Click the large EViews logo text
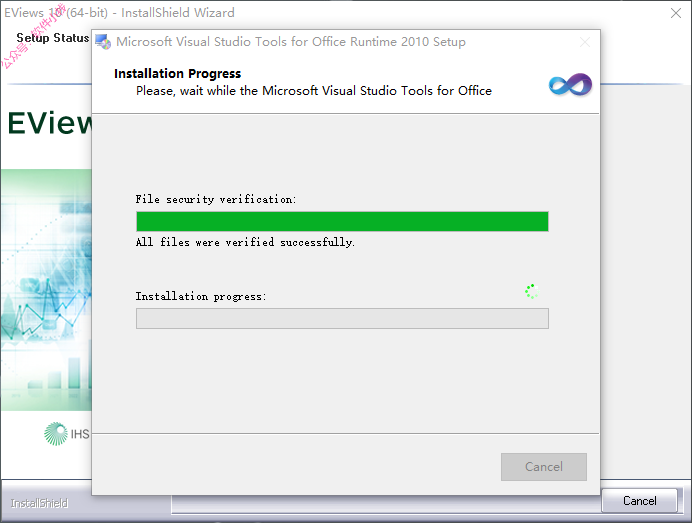The width and height of the screenshot is (692, 523). tap(50, 122)
